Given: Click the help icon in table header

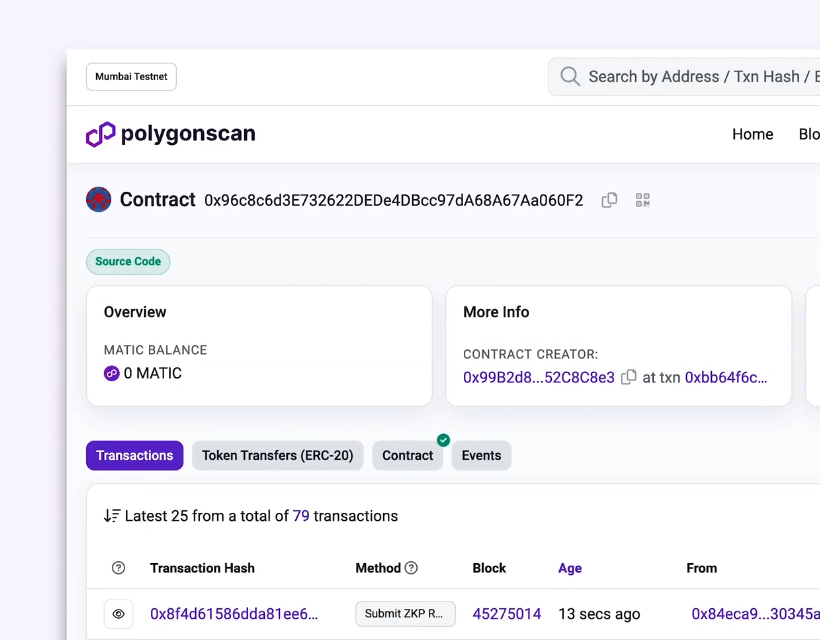Looking at the screenshot, I should click(x=119, y=568).
